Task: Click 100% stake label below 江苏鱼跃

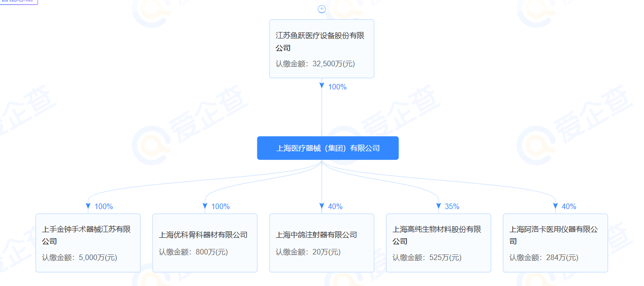Action: point(338,87)
